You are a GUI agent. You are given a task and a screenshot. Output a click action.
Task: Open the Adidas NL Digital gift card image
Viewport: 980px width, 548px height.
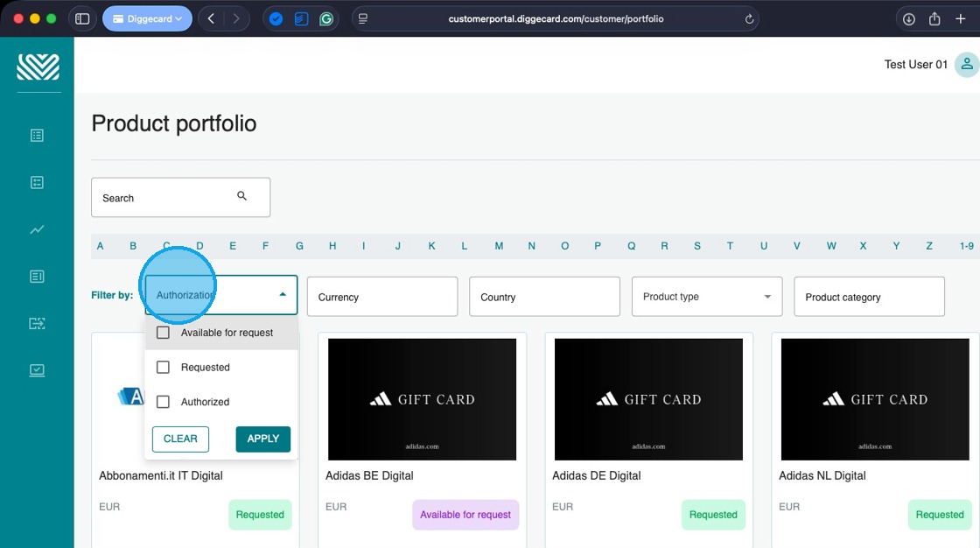point(875,399)
